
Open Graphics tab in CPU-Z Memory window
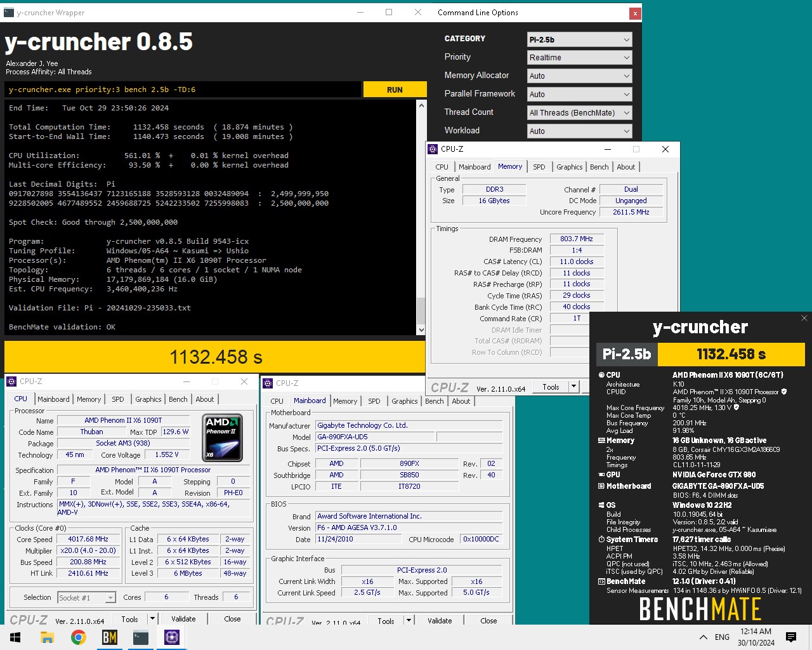click(569, 167)
